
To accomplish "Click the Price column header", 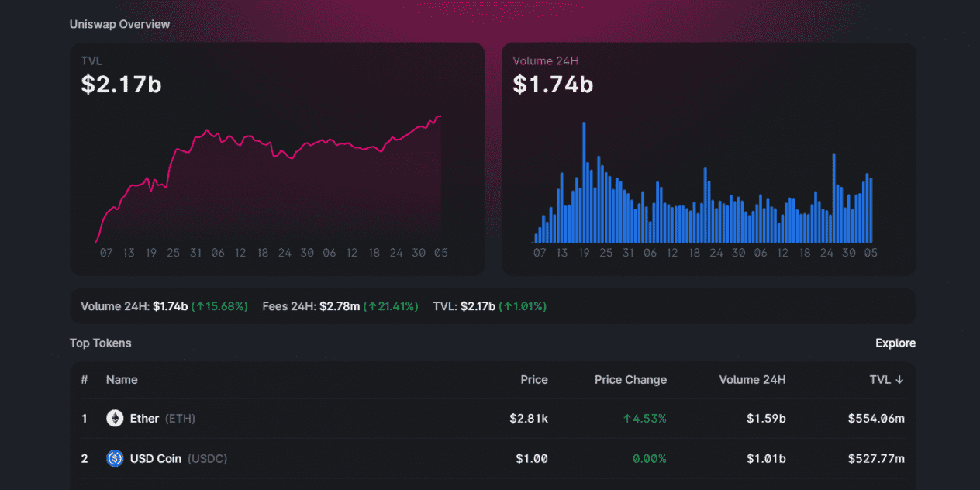I will [x=534, y=380].
